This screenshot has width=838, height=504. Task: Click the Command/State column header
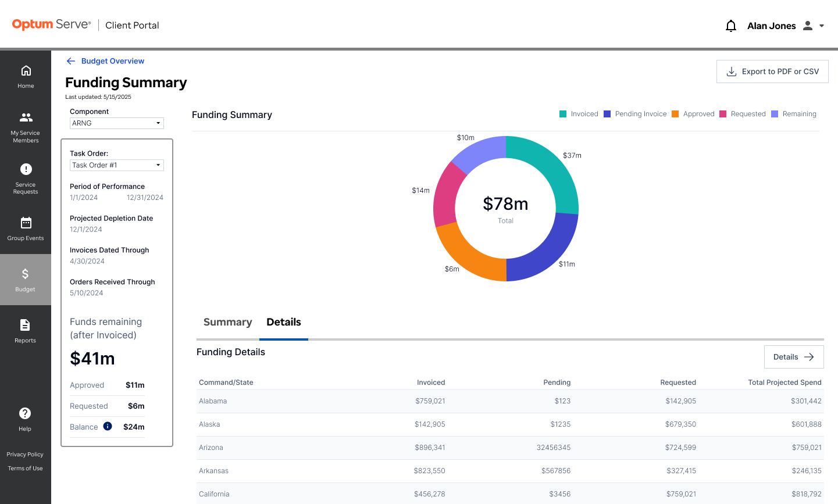(x=226, y=383)
